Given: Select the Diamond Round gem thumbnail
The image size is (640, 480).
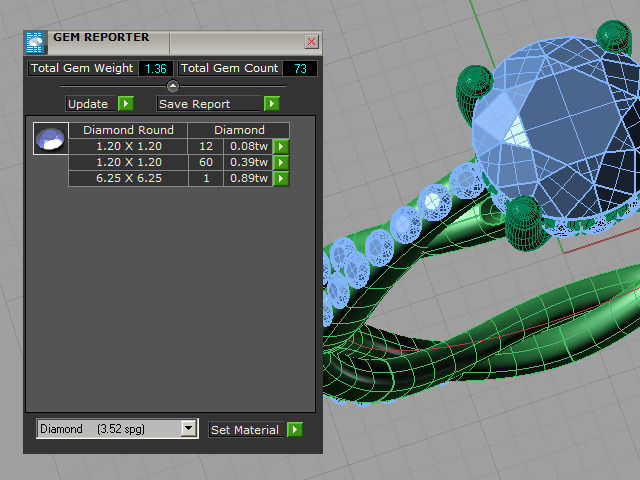Looking at the screenshot, I should [x=51, y=138].
